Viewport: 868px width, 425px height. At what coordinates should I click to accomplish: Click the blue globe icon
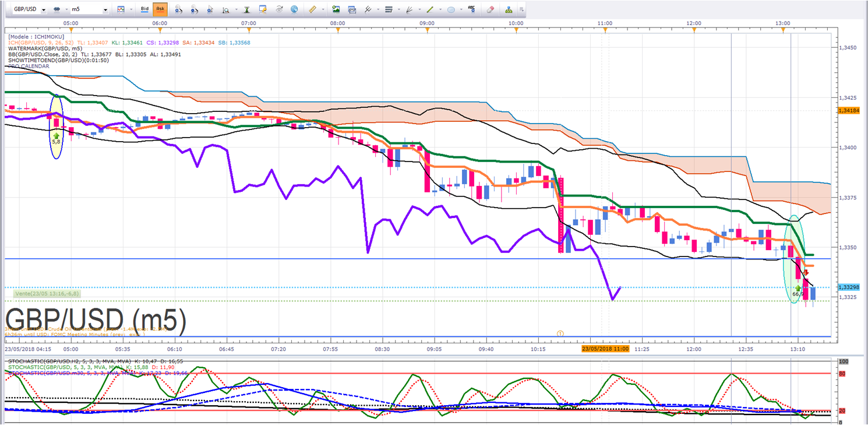click(294, 10)
